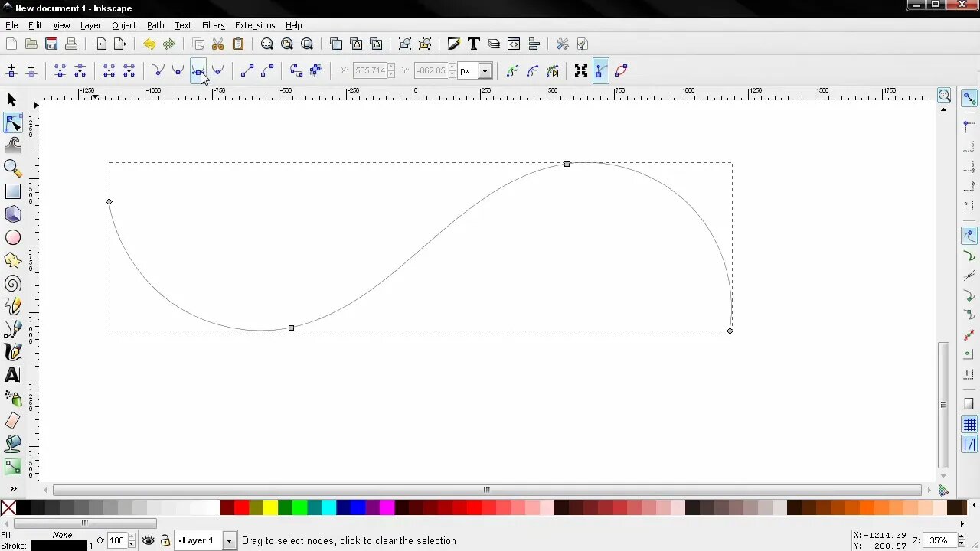
Task: Select the square node at top of curve
Action: click(567, 164)
